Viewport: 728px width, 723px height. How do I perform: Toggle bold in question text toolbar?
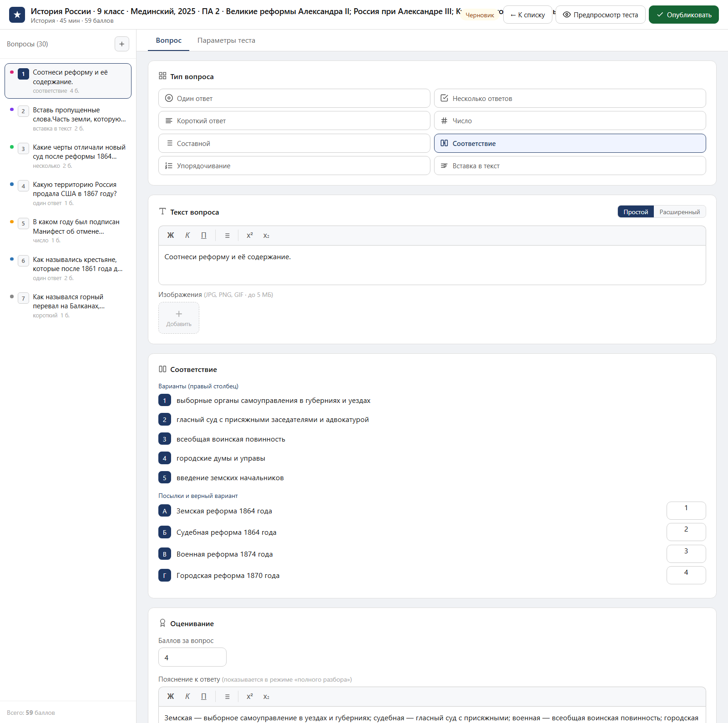point(171,236)
